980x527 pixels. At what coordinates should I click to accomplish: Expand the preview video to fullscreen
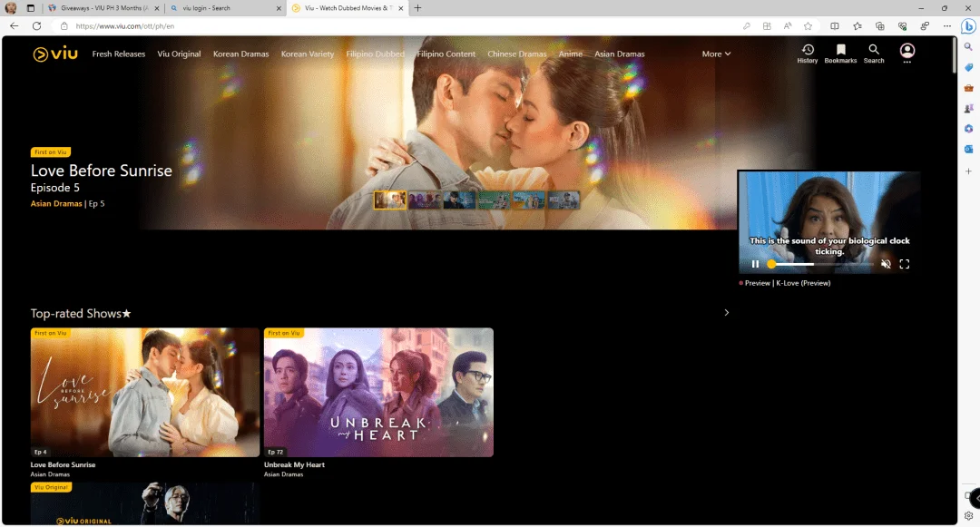click(905, 264)
